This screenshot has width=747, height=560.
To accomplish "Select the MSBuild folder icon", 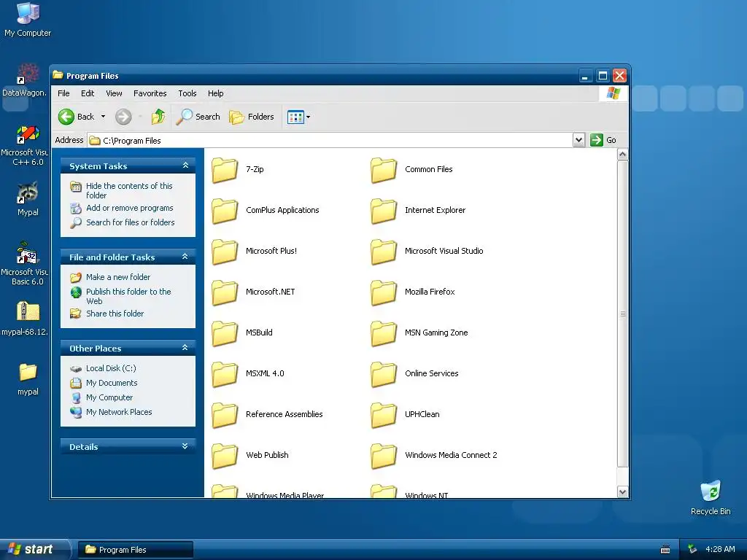I will point(225,333).
